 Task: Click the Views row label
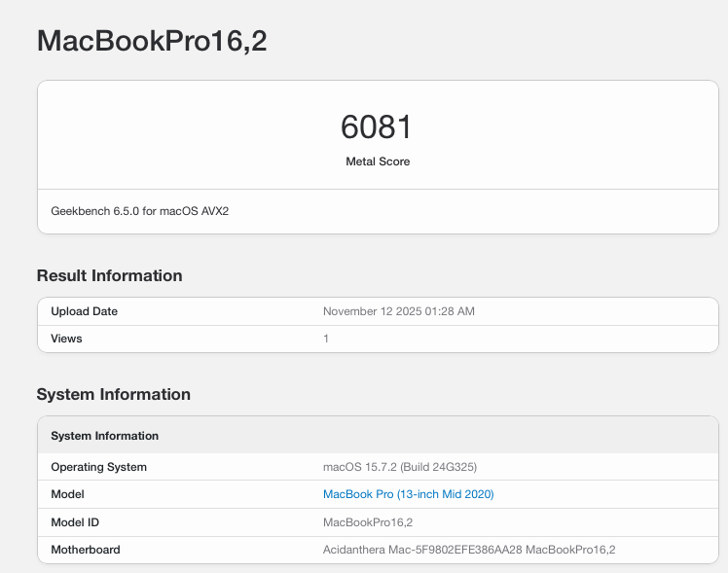pyautogui.click(x=66, y=339)
